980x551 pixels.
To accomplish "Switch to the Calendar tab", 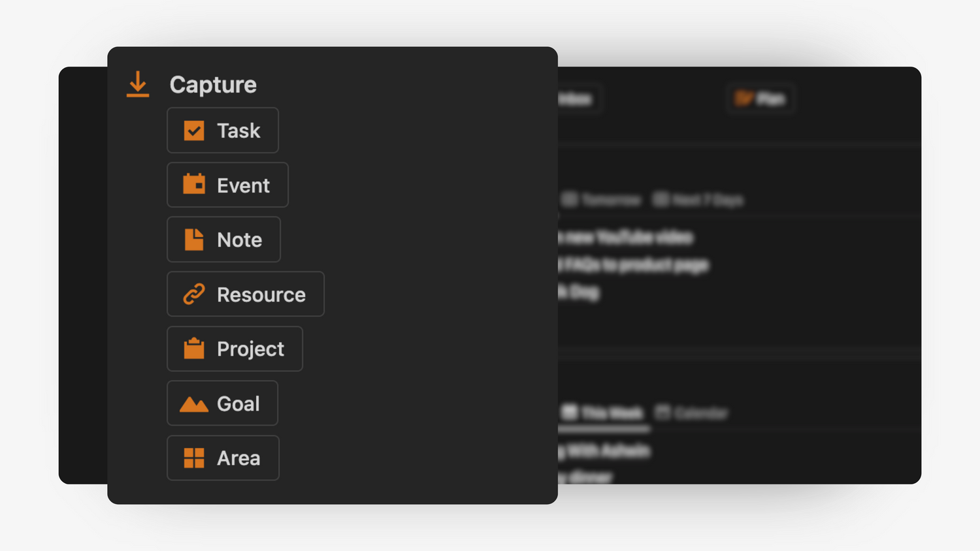I will pos(692,413).
